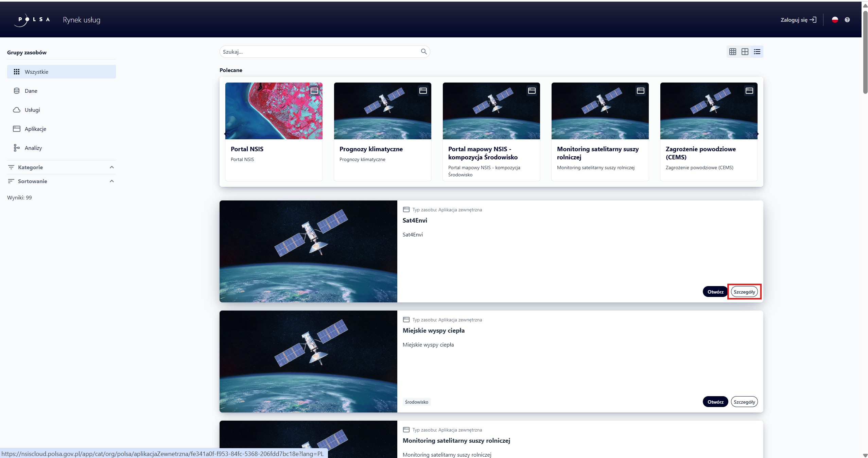Switch to list view layout
The height and width of the screenshot is (458, 868).
(757, 52)
